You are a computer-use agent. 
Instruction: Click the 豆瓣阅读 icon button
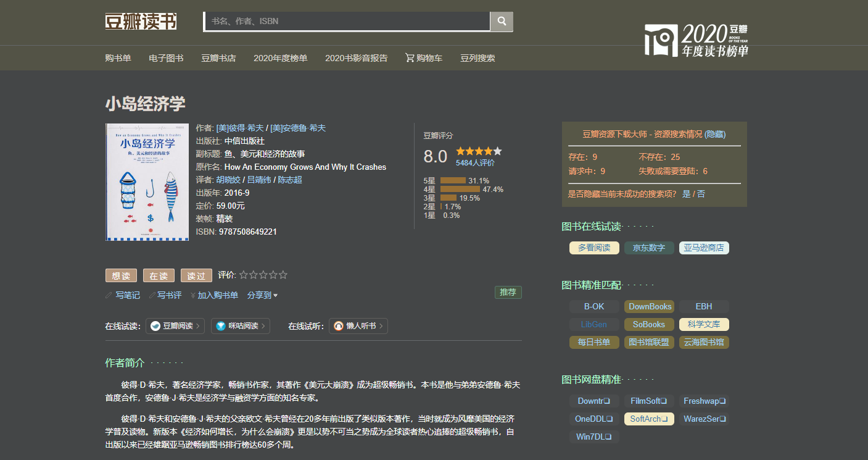(x=175, y=326)
